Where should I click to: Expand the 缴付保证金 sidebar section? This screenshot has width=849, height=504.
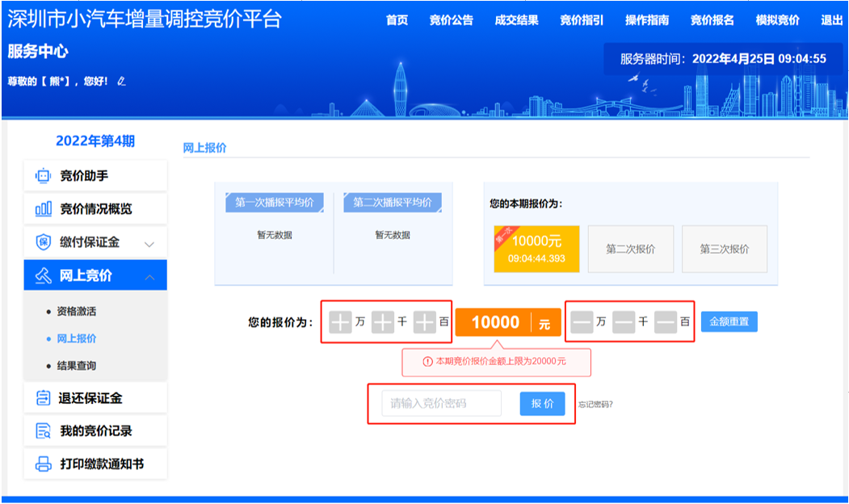point(95,242)
